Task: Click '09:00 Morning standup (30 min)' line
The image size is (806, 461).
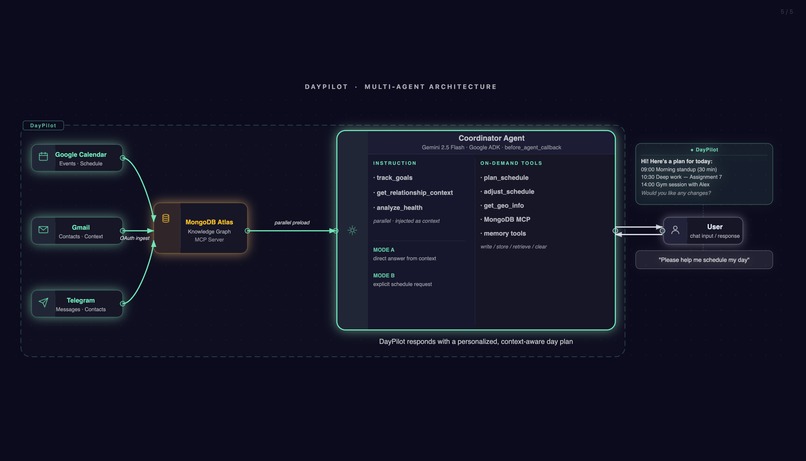Action: pyautogui.click(x=679, y=169)
